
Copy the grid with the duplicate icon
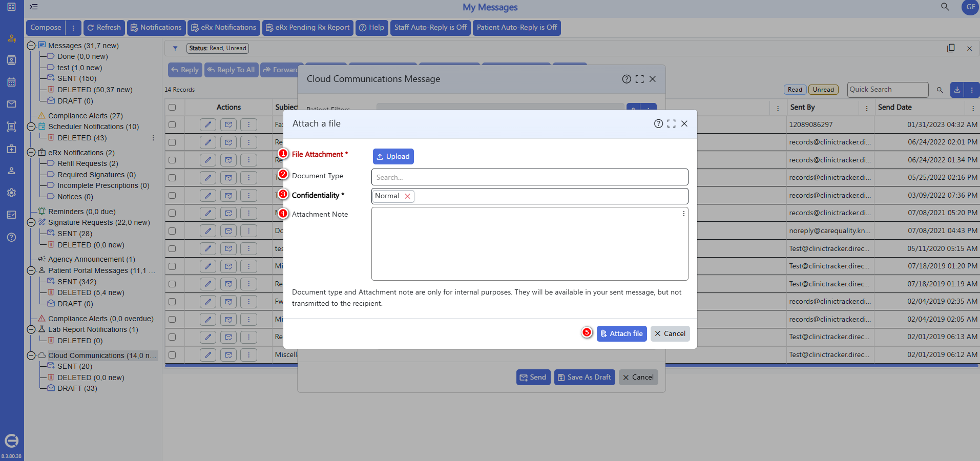point(951,48)
